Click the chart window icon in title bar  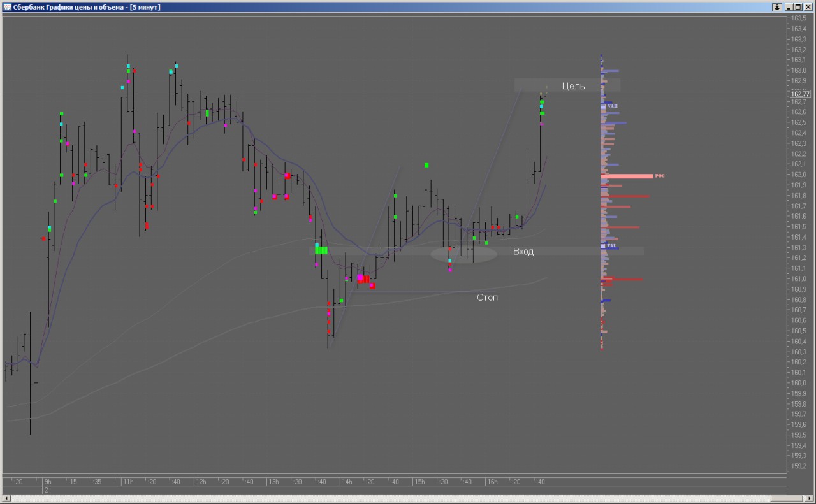[x=7, y=7]
